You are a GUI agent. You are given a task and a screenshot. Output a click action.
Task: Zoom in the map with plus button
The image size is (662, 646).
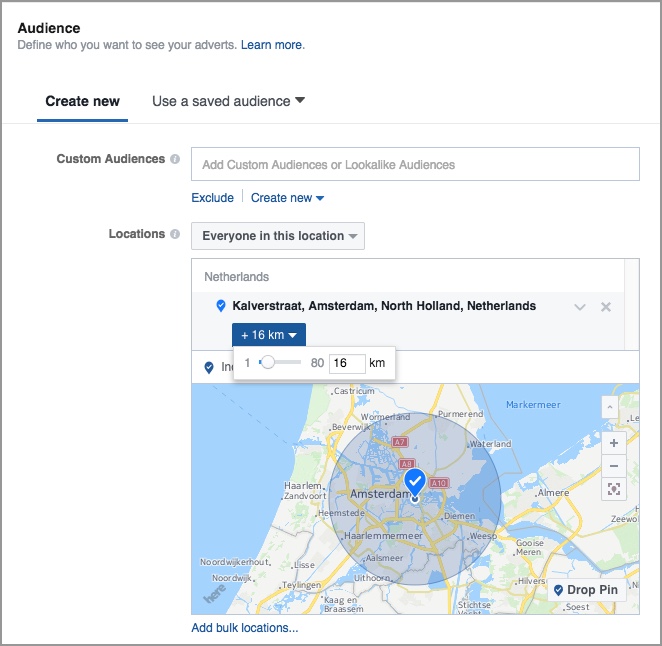[x=613, y=443]
